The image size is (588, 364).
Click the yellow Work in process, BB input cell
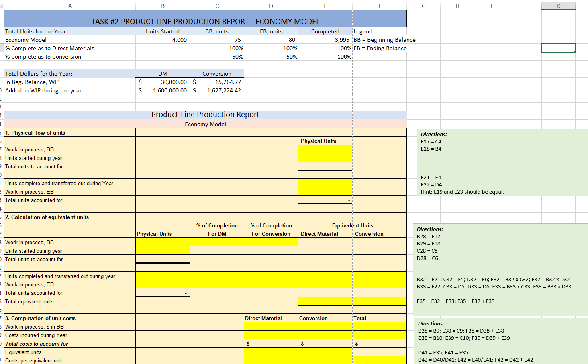point(325,149)
